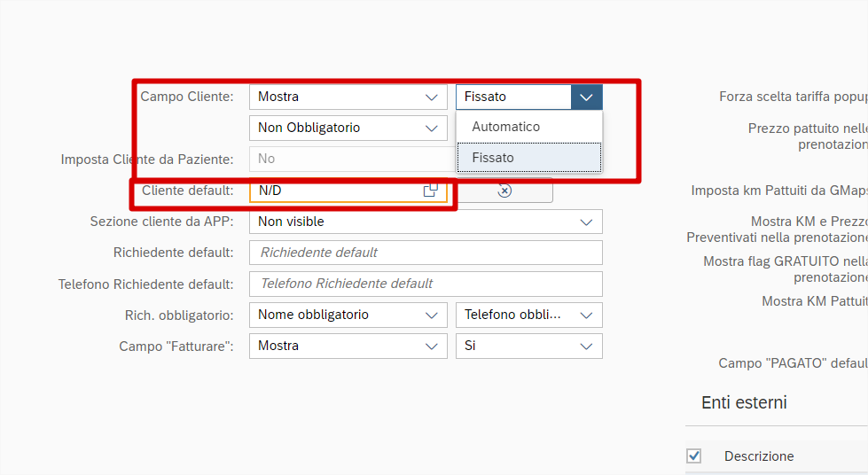Click the Richiedente default text field
868x475 pixels.
click(x=426, y=253)
